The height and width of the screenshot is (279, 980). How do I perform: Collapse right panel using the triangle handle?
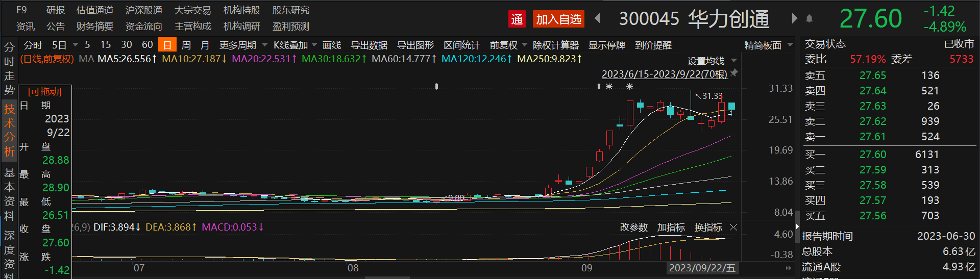pos(797,226)
